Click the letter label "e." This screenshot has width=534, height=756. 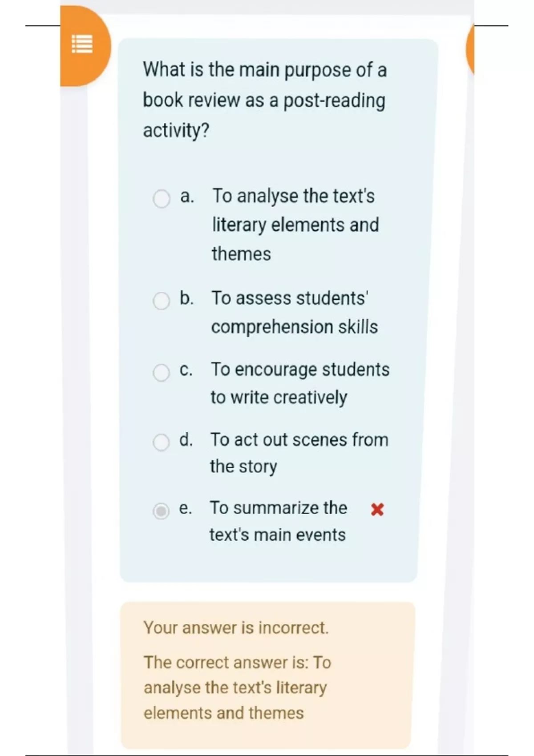(186, 508)
